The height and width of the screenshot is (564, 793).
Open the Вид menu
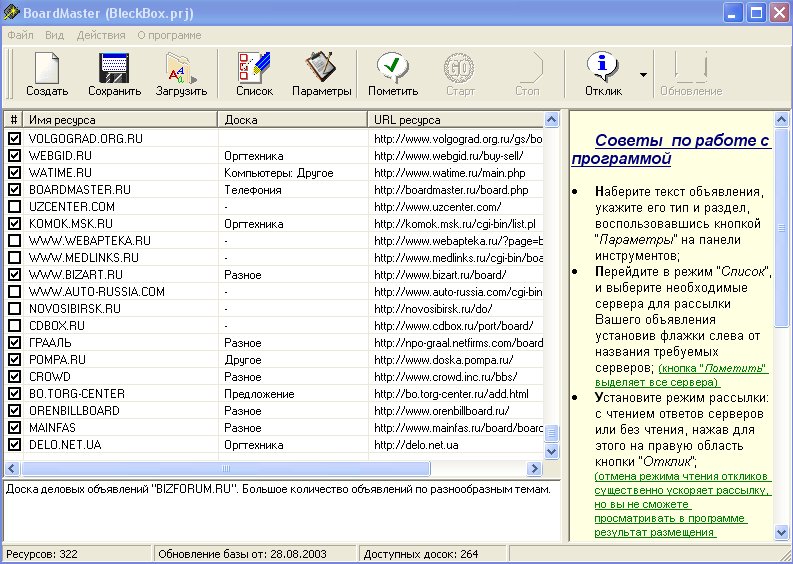coord(55,35)
